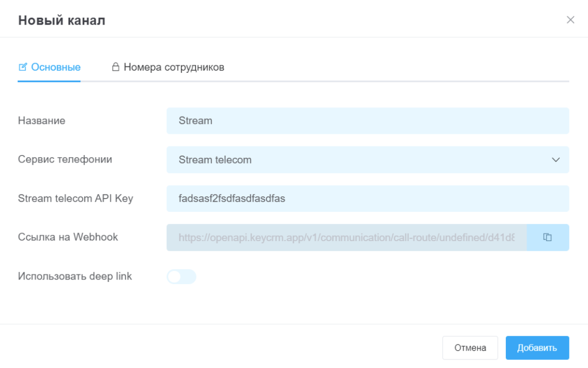
Task: Close the Новый канал dialog
Action: click(570, 20)
